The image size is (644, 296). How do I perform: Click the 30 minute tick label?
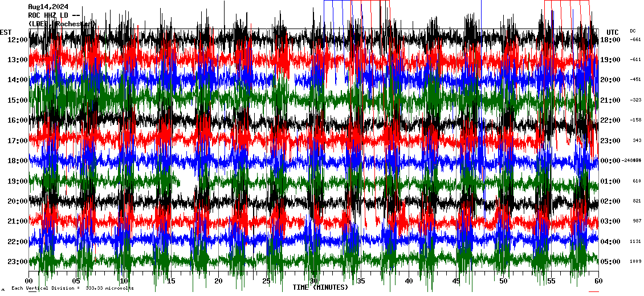click(x=313, y=281)
